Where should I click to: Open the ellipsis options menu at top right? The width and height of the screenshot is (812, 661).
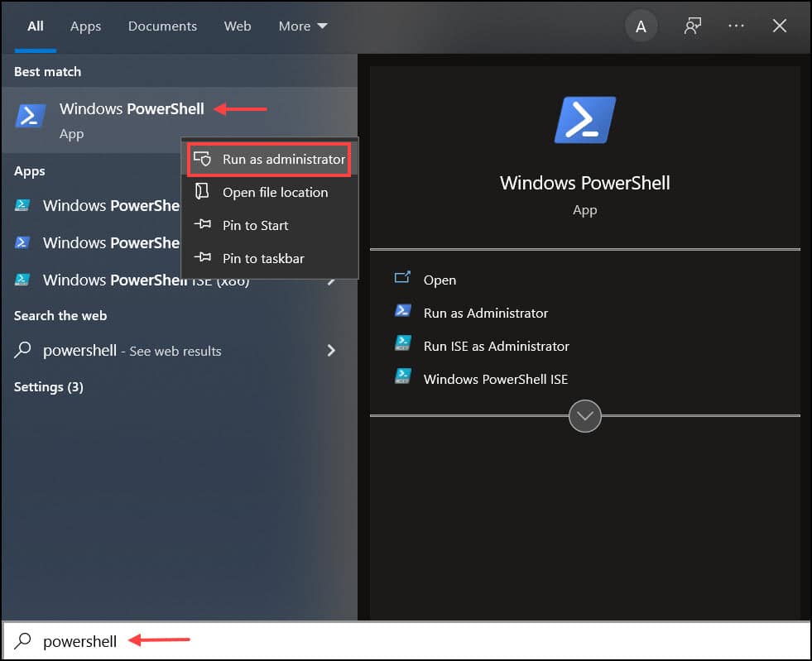coord(736,26)
